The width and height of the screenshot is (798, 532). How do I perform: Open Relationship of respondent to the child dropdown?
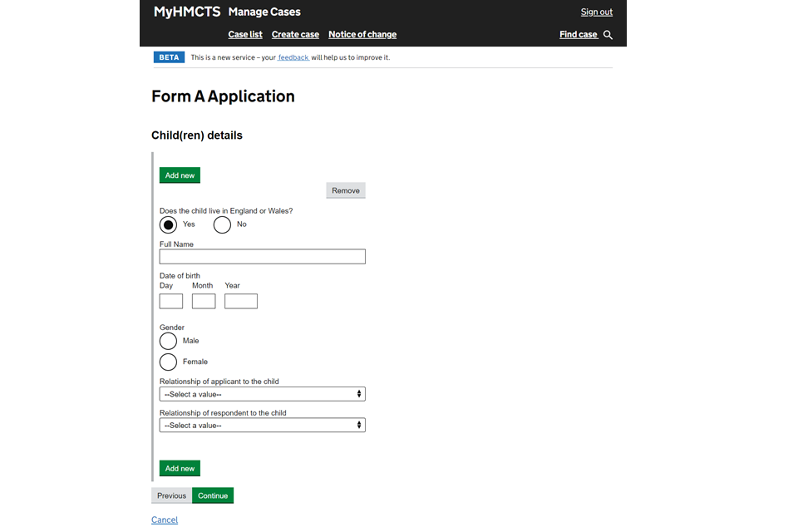point(262,425)
